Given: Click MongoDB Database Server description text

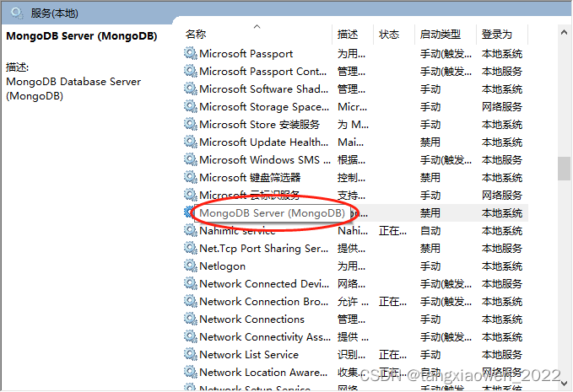Looking at the screenshot, I should pos(73,89).
